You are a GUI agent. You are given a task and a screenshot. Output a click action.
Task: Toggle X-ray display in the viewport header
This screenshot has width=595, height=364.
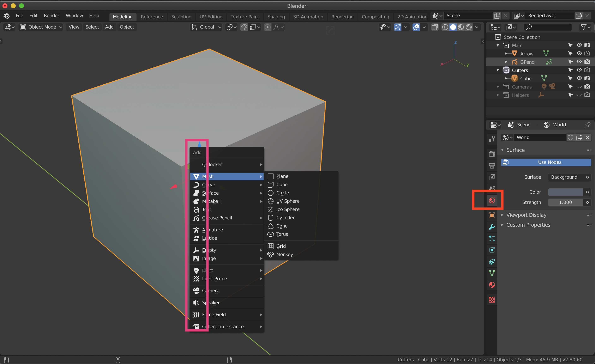pos(435,27)
